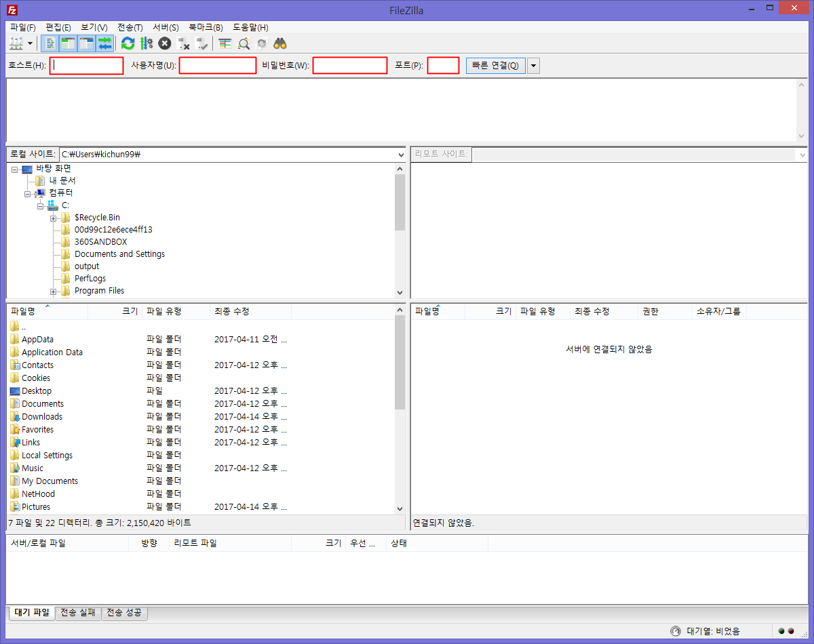Screen dimensions: 814x644
Task: Click the C: drive icon in the tree
Action: [x=52, y=205]
